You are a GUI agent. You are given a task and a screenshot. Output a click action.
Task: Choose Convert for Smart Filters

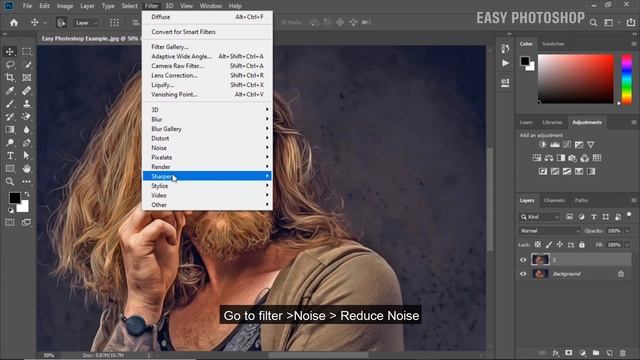[207, 32]
